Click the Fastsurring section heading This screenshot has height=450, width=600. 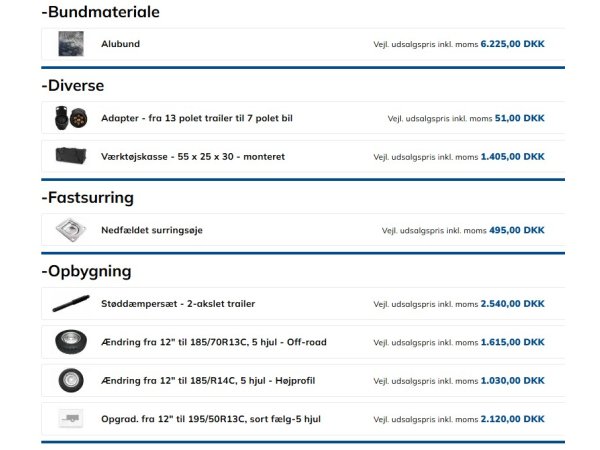click(88, 198)
